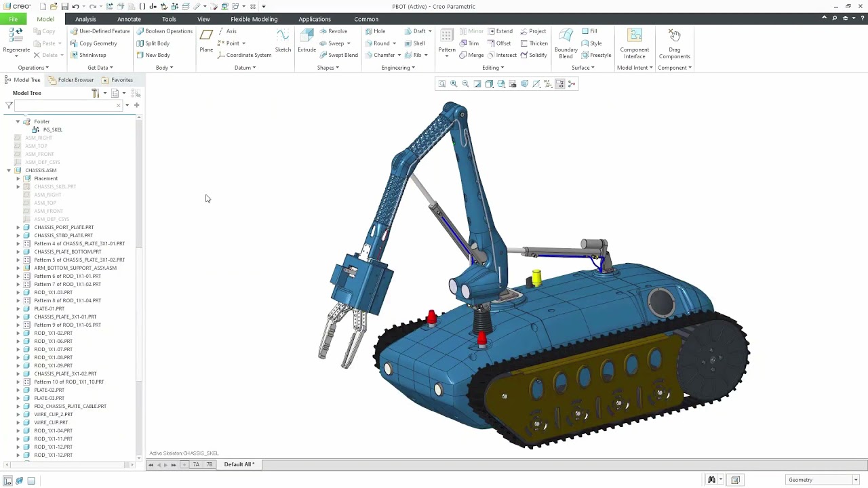
Task: Switch to the Folder Browser tab
Action: (71, 80)
